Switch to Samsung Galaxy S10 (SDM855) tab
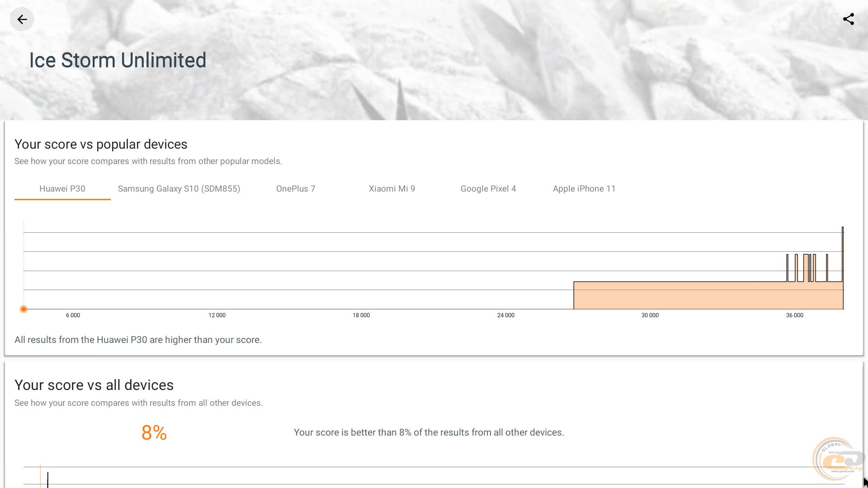 pyautogui.click(x=179, y=189)
